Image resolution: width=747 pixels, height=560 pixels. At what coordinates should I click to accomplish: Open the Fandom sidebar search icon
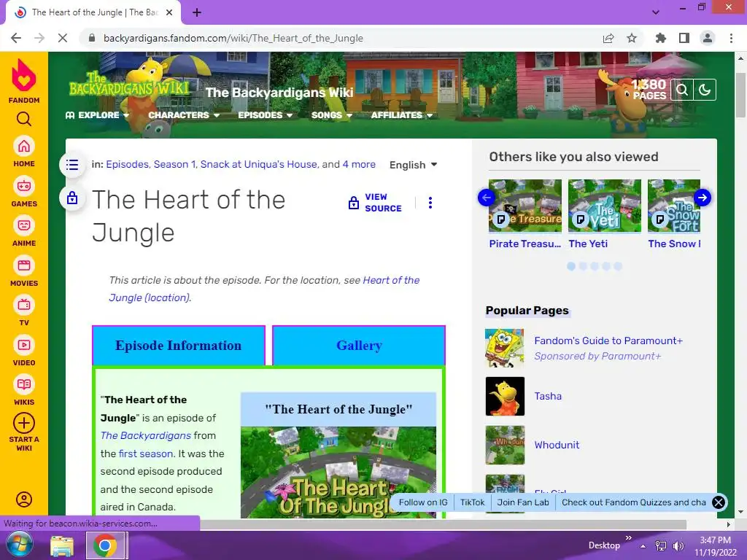coord(24,119)
